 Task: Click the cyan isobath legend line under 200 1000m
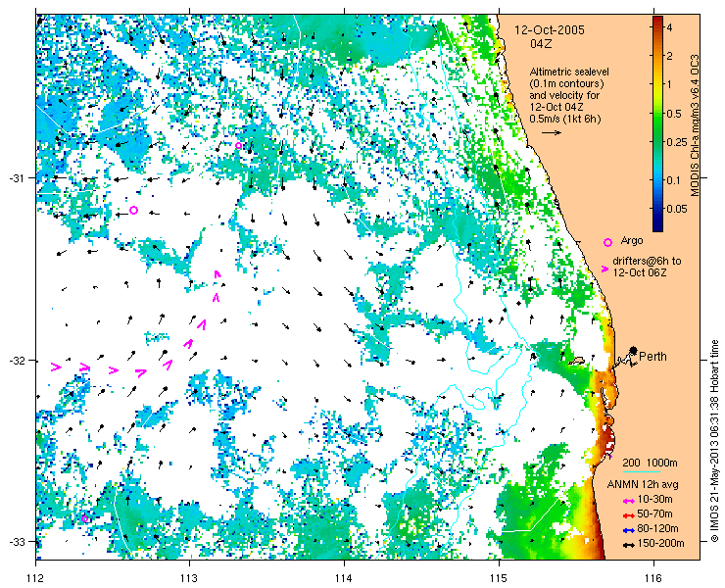point(642,472)
